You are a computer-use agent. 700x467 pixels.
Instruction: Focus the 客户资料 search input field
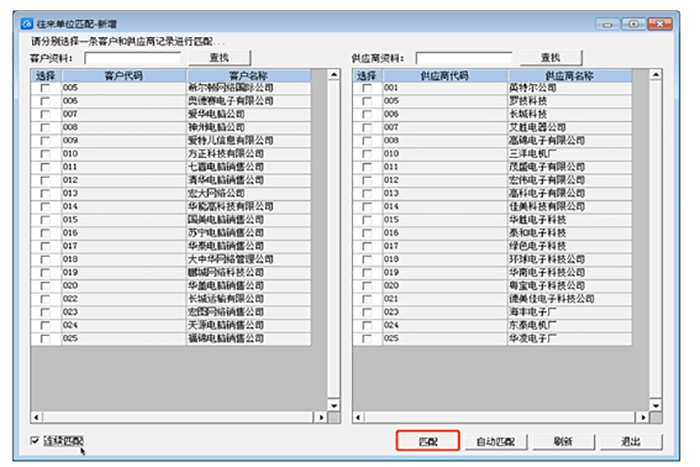tap(126, 58)
